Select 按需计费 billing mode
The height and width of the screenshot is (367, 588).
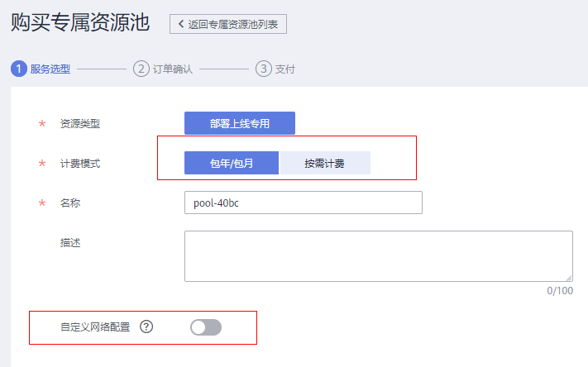pyautogui.click(x=324, y=163)
